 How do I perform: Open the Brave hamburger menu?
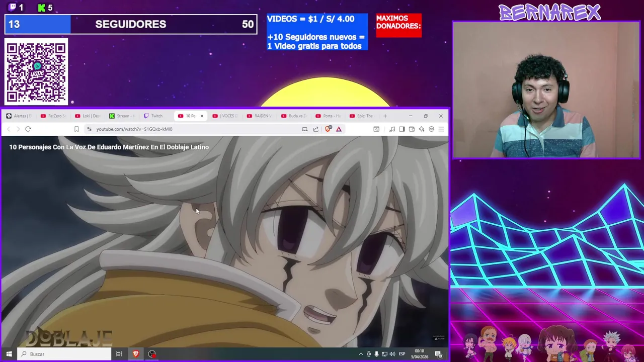441,129
